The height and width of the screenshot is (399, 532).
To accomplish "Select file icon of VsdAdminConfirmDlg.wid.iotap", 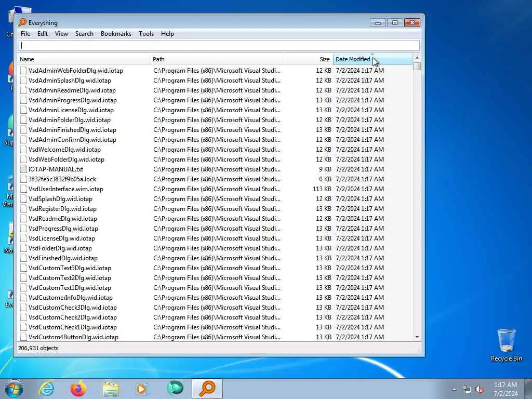I will click(23, 139).
